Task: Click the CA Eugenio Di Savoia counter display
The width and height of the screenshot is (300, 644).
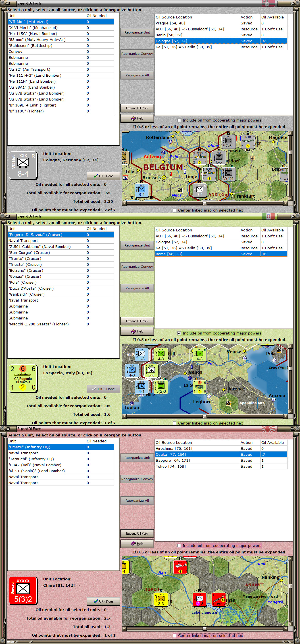Action: point(23,379)
